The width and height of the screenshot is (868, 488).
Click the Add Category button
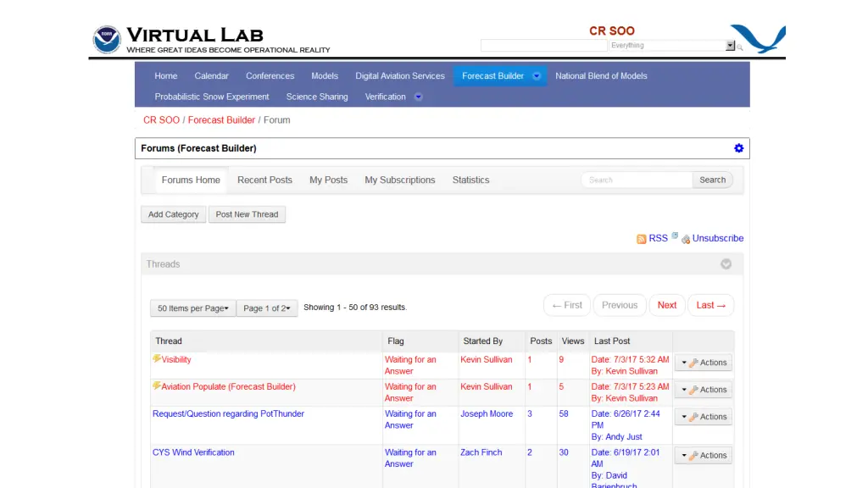pyautogui.click(x=173, y=214)
